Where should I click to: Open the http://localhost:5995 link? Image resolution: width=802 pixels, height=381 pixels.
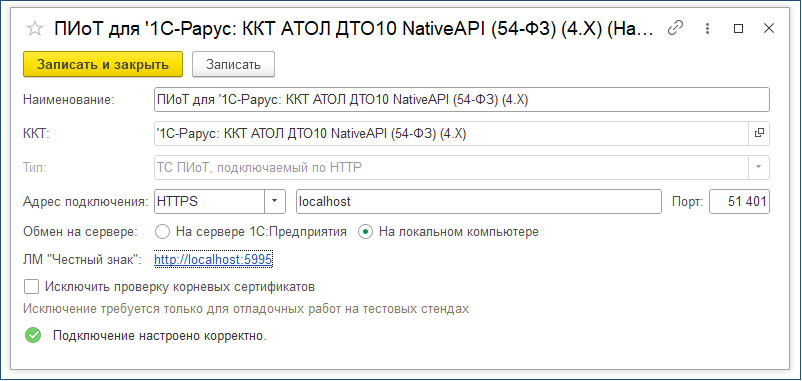[x=213, y=260]
